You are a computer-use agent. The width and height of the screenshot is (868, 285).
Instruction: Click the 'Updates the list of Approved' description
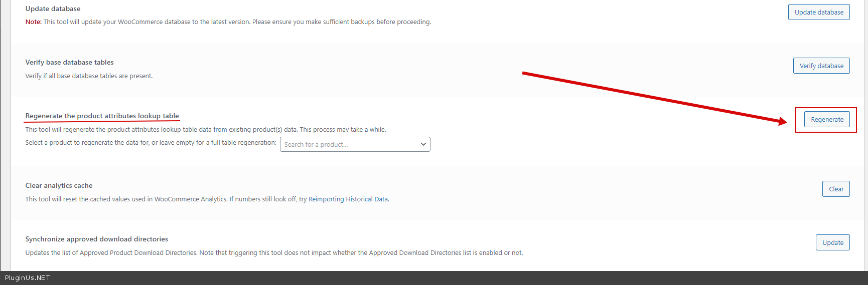(273, 253)
